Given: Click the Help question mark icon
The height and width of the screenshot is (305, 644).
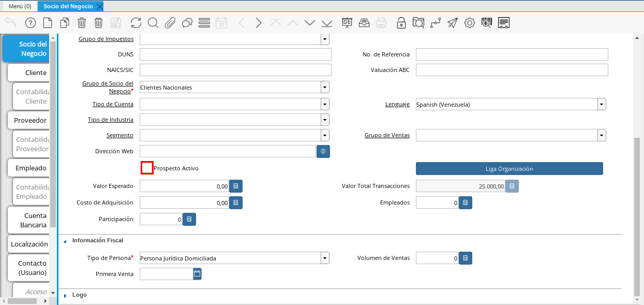Looking at the screenshot, I should click(30, 23).
